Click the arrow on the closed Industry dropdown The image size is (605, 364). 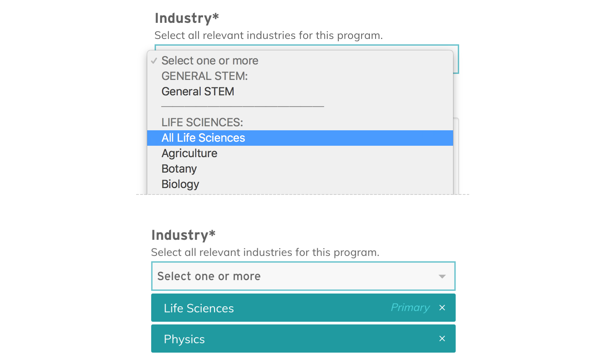tap(442, 276)
